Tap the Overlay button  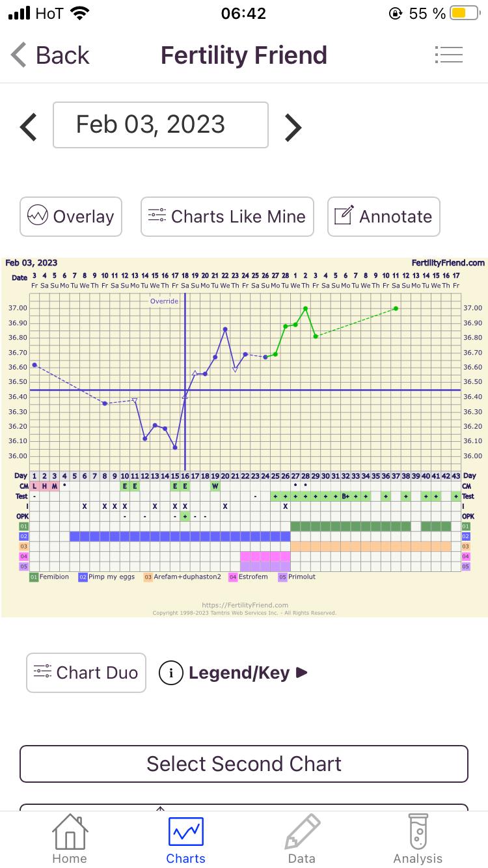click(x=71, y=217)
